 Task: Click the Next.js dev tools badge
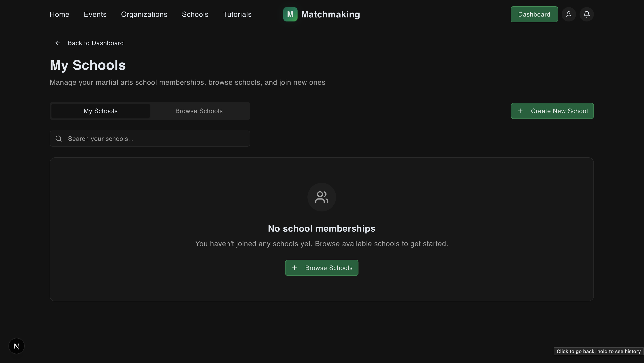point(17,346)
